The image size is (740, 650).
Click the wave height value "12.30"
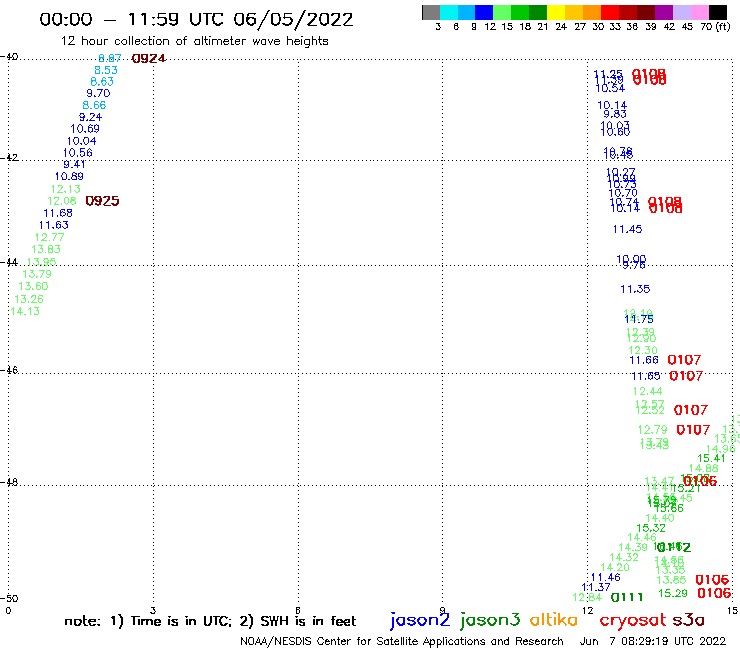pyautogui.click(x=643, y=350)
